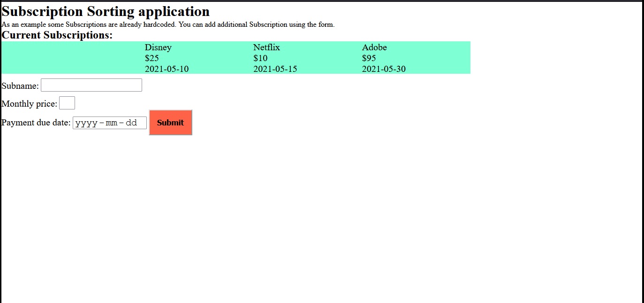Click the 'Payment due date:' label

[x=36, y=123]
